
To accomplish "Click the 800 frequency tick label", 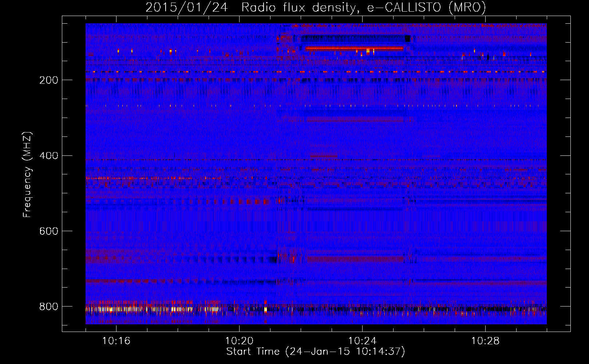I will (49, 306).
